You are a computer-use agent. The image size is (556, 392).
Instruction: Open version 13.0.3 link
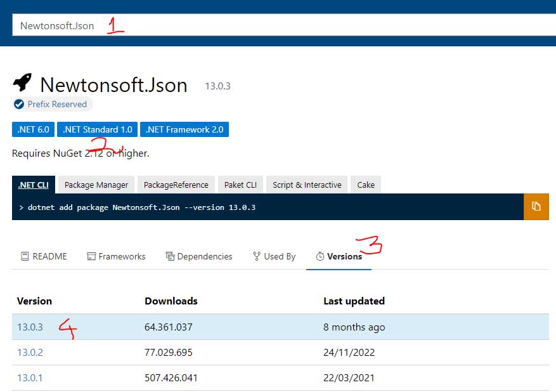pos(30,327)
